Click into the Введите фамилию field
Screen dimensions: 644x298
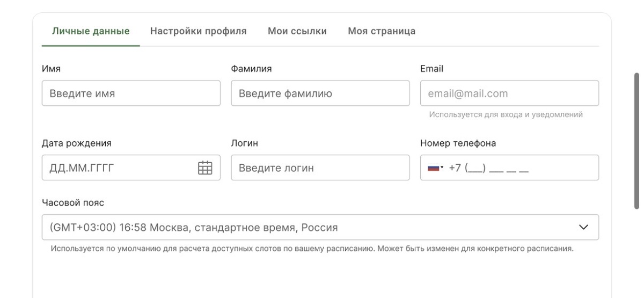320,93
